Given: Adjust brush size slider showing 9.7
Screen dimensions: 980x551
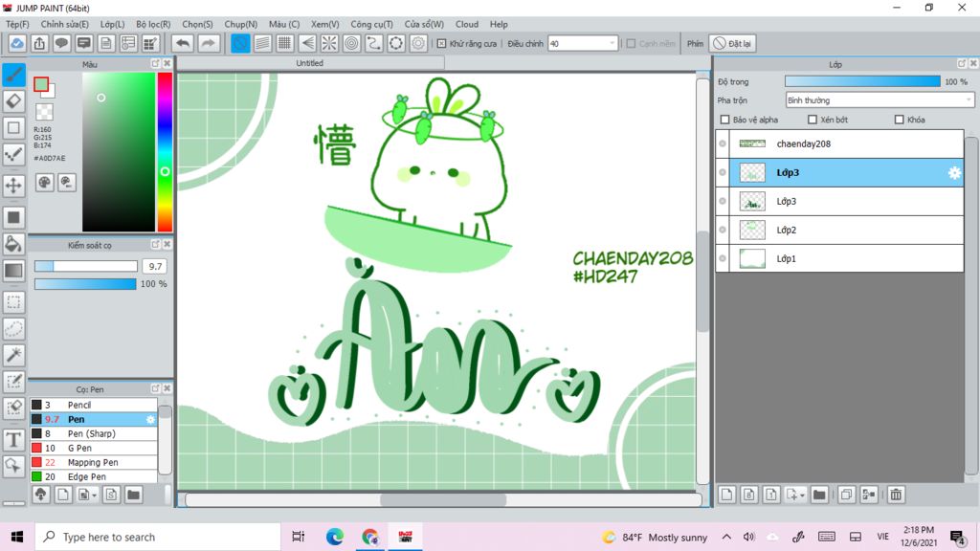Looking at the screenshot, I should coord(85,266).
